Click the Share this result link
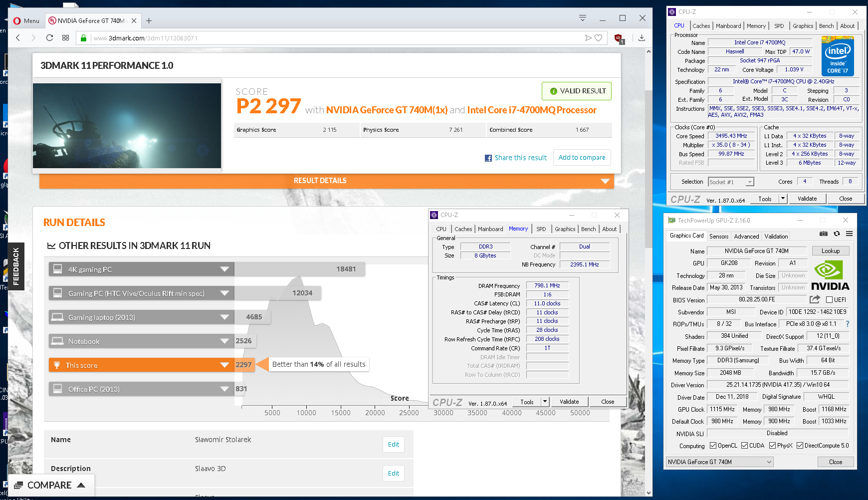 [520, 158]
